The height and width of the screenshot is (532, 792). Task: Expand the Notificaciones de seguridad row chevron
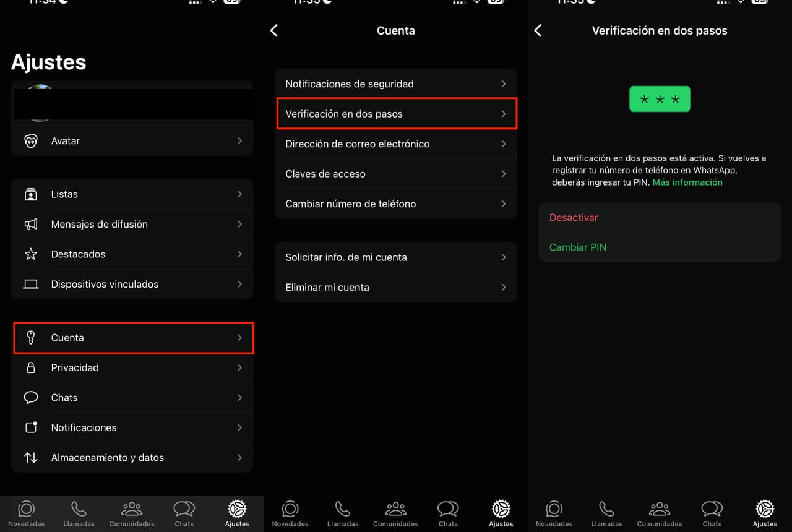coord(504,84)
